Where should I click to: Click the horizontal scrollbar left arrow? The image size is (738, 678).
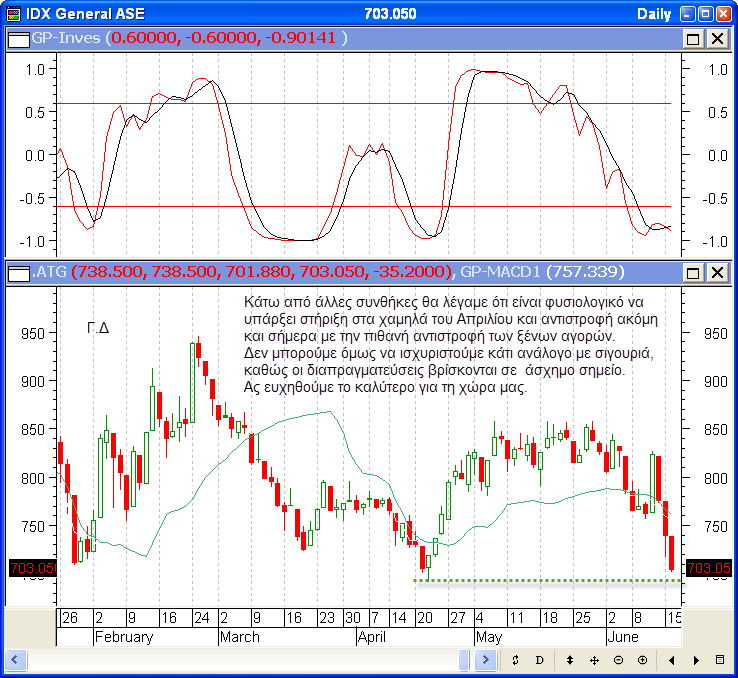[15, 660]
